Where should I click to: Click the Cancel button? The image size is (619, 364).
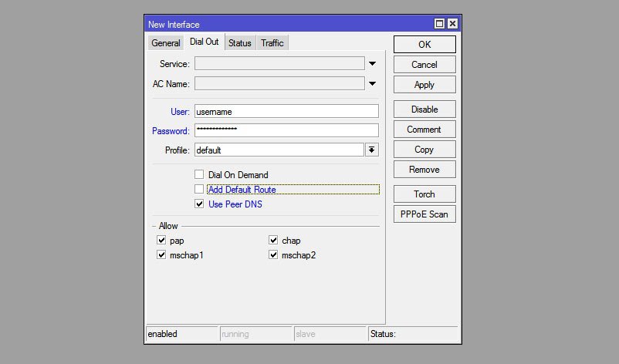tap(425, 65)
